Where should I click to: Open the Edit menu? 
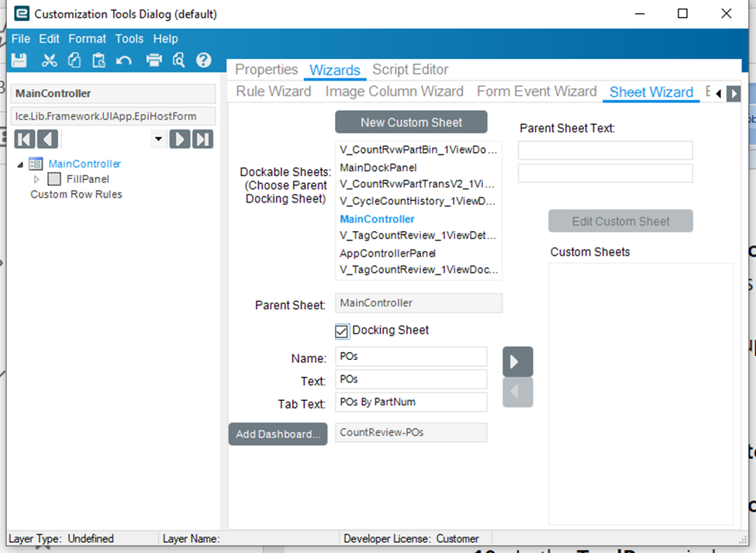pyautogui.click(x=49, y=39)
